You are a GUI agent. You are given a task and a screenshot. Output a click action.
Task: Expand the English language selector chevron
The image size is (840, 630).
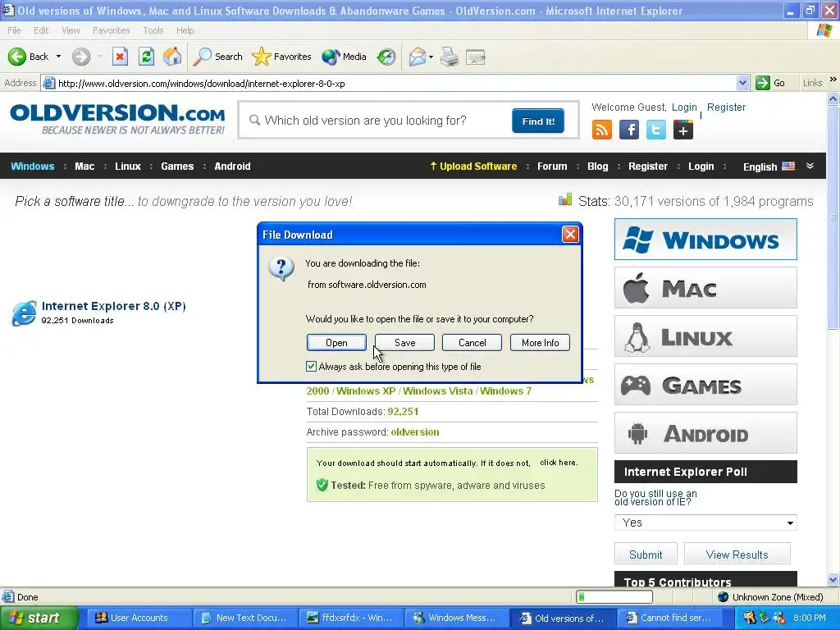pos(810,166)
